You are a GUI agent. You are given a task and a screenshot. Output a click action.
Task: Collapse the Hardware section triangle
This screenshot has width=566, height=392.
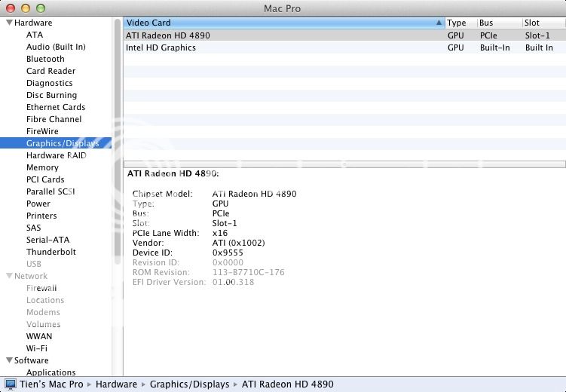[x=8, y=23]
